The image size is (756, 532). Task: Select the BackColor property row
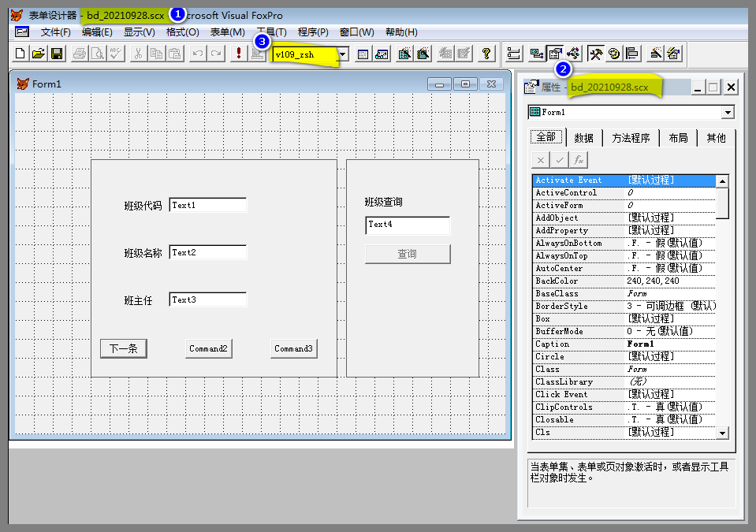click(624, 281)
